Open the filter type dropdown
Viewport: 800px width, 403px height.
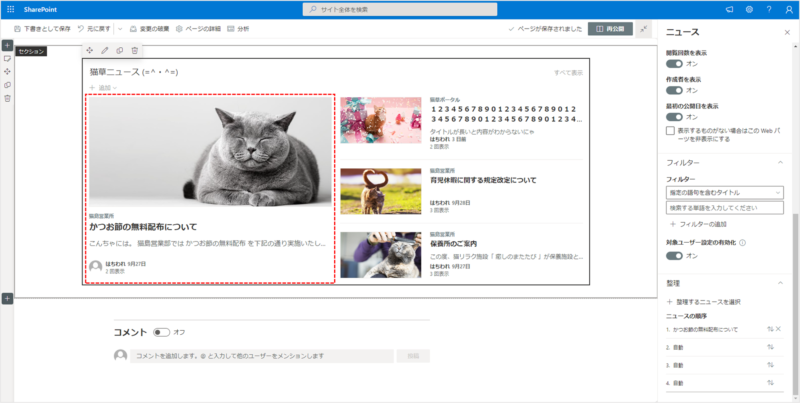[x=725, y=192]
